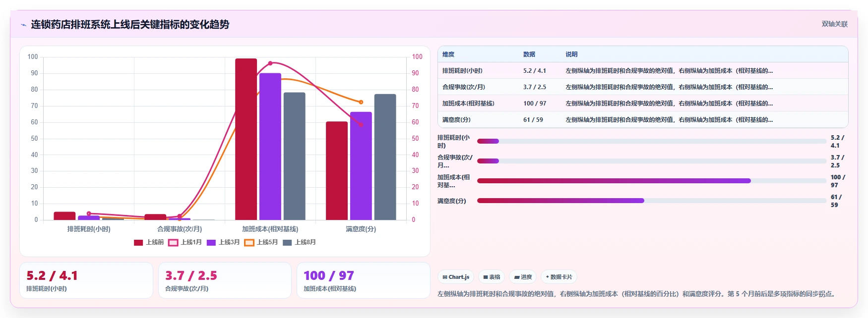Click the 排班耗时(小时) x-axis label

[x=89, y=229]
